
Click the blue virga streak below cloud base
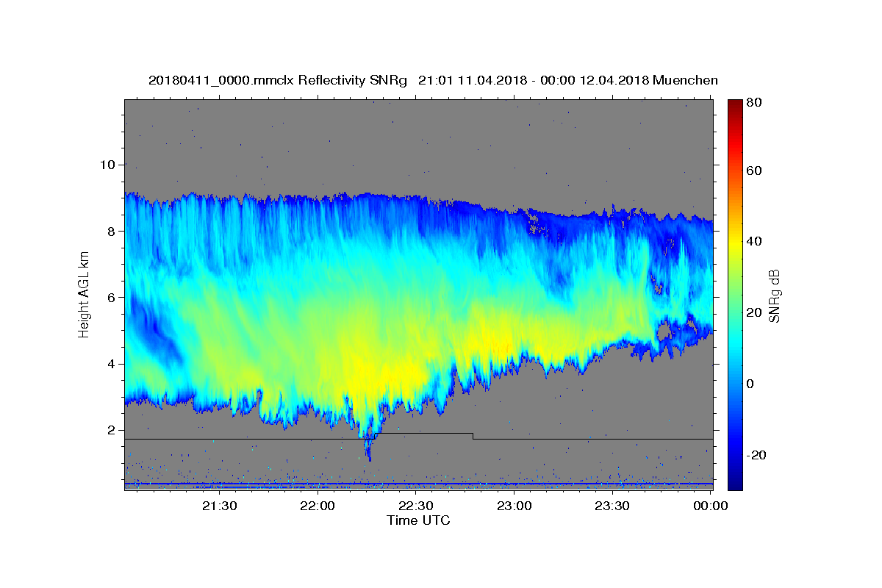pyautogui.click(x=369, y=447)
